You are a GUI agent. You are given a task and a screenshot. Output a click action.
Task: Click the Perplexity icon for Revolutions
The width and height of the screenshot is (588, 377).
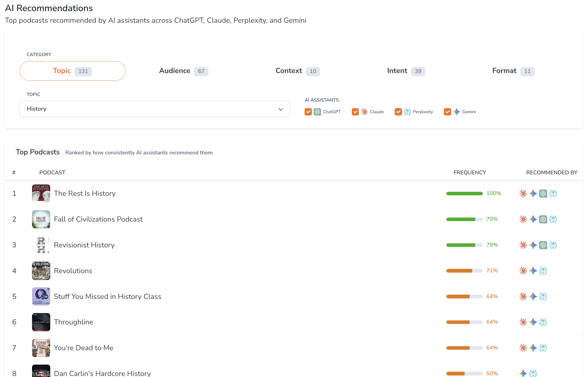click(543, 271)
